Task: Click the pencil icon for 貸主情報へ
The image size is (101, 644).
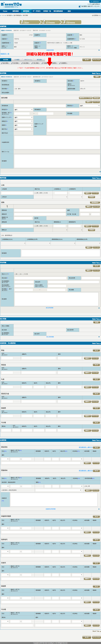Action: click(22, 63)
